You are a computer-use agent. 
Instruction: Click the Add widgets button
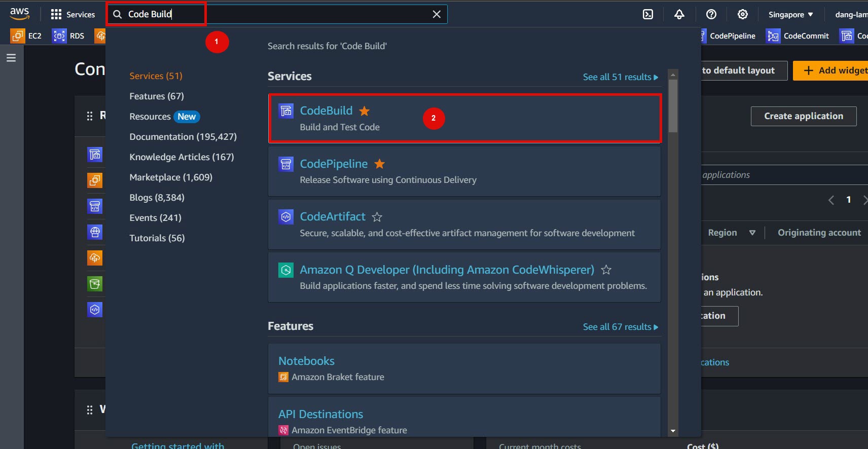[831, 70]
